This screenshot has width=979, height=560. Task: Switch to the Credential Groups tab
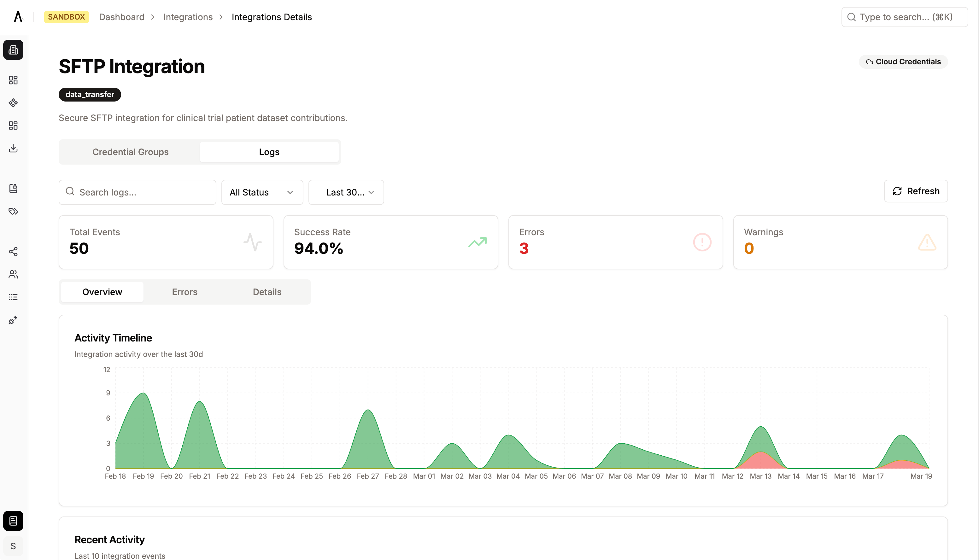click(x=130, y=152)
